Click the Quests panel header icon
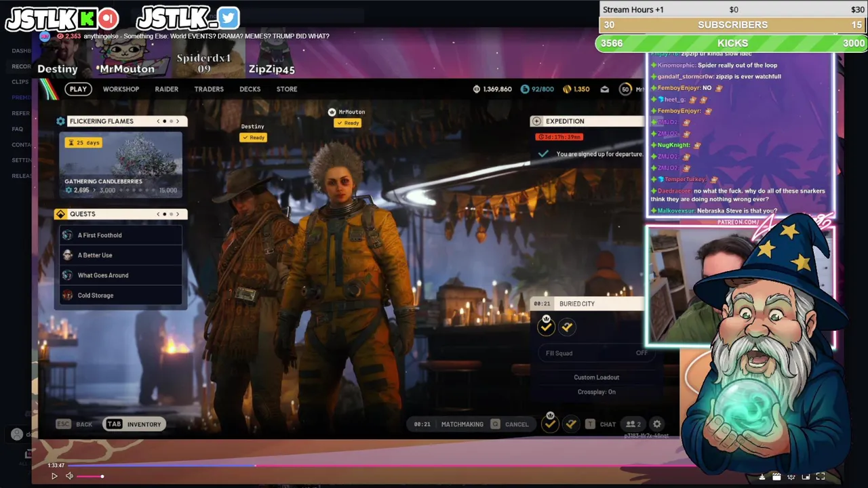This screenshot has height=488, width=868. click(x=61, y=214)
